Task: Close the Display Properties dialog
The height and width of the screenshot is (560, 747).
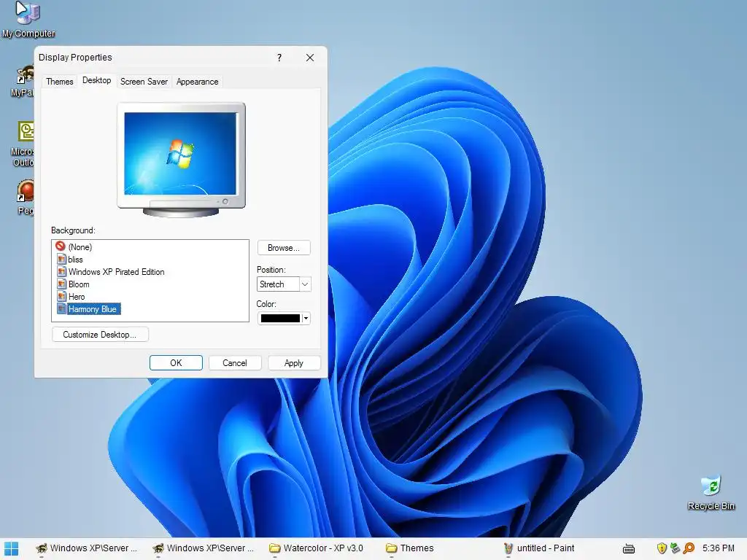Action: [x=309, y=58]
